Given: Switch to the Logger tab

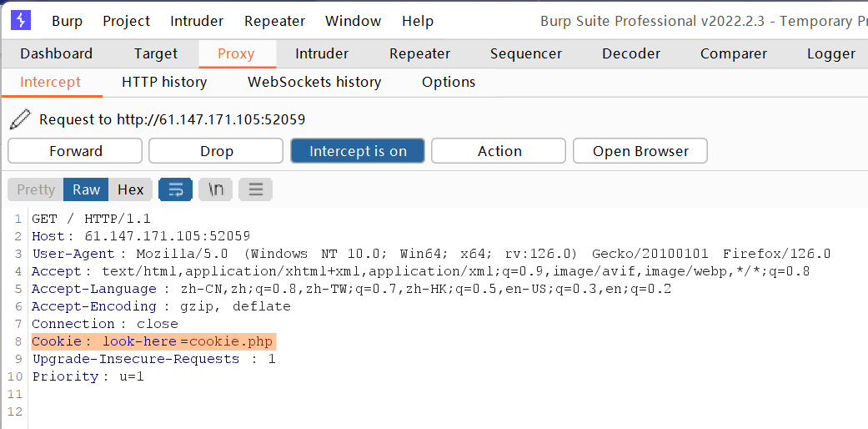Looking at the screenshot, I should click(x=831, y=53).
